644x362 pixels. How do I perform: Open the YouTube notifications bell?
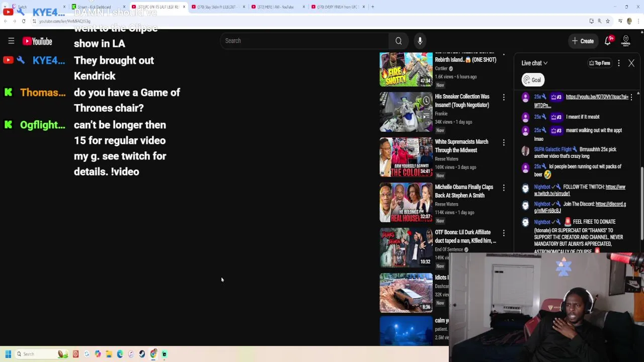[x=608, y=41]
